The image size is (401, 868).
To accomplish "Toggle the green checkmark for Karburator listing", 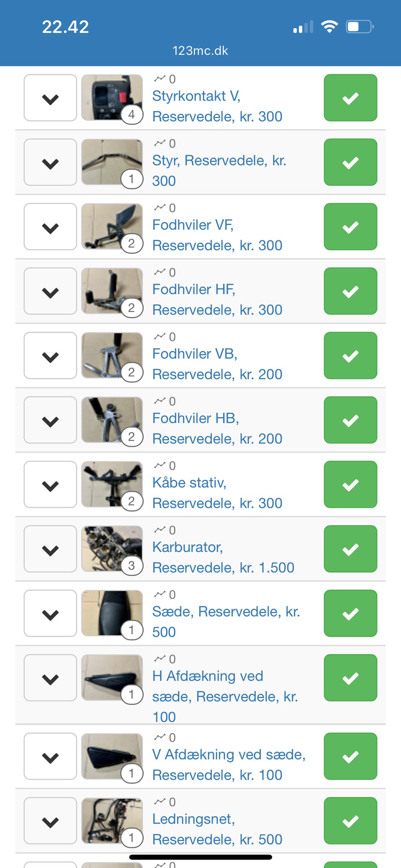I will 350,549.
